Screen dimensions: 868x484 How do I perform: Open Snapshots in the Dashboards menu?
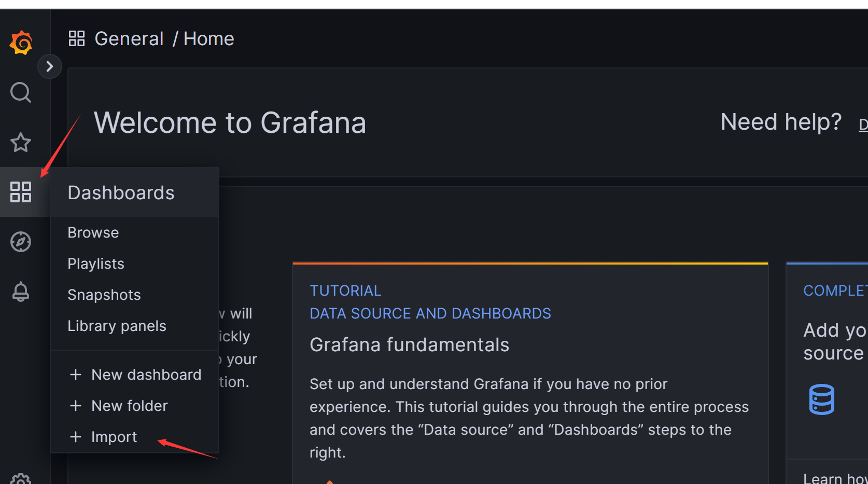104,295
